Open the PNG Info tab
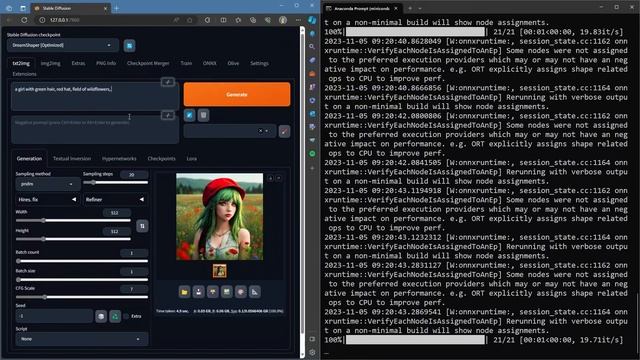The height and width of the screenshot is (360, 640). pos(106,64)
